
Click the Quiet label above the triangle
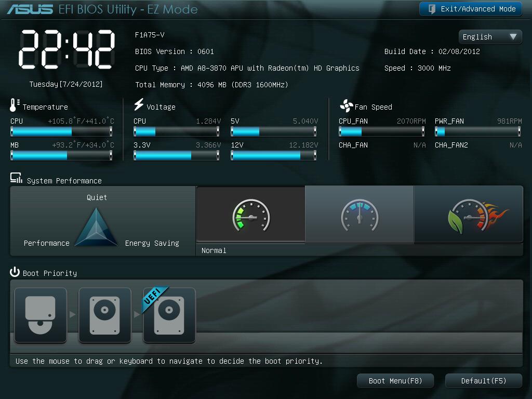pyautogui.click(x=97, y=197)
